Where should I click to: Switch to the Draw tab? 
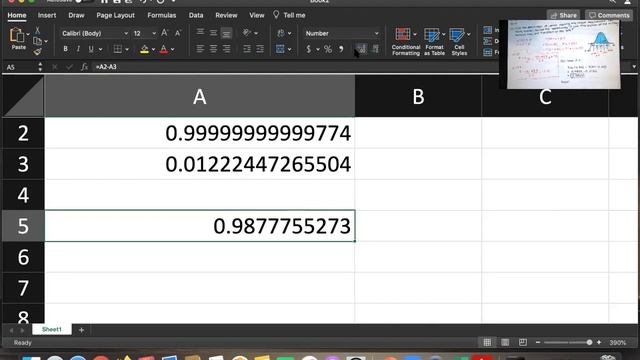pyautogui.click(x=76, y=15)
